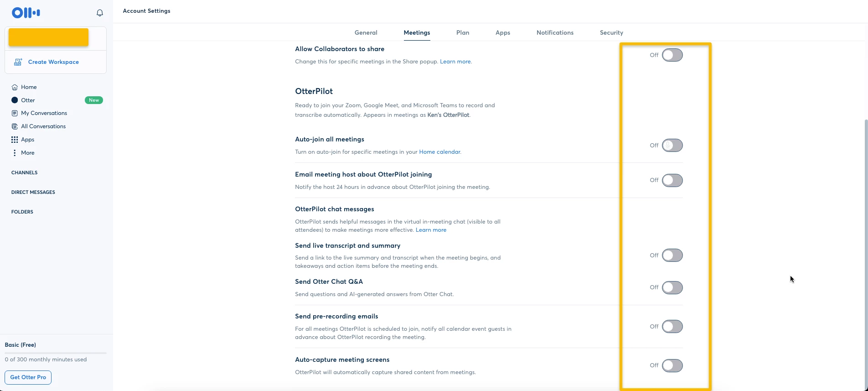Open Home in sidebar
This screenshot has height=391, width=868.
(29, 87)
